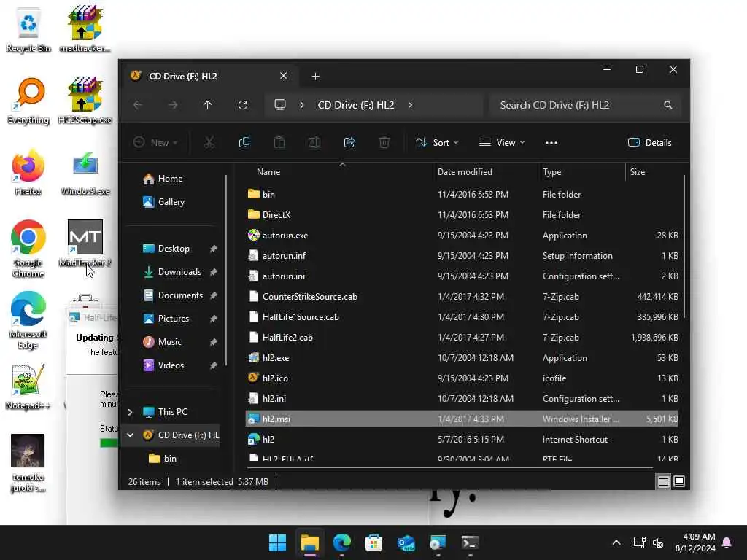Screen dimensions: 747x560
Task: Select the Everything desktop shortcut
Action: [x=28, y=101]
